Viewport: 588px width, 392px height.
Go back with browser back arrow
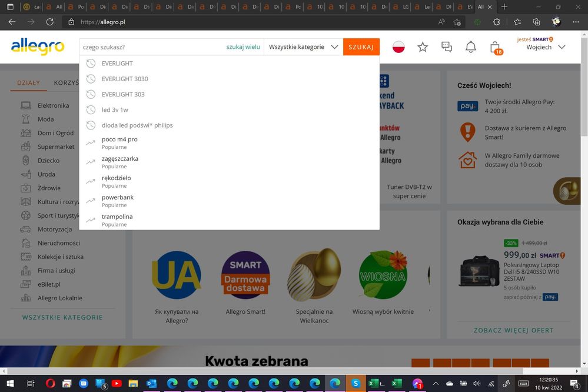point(12,22)
